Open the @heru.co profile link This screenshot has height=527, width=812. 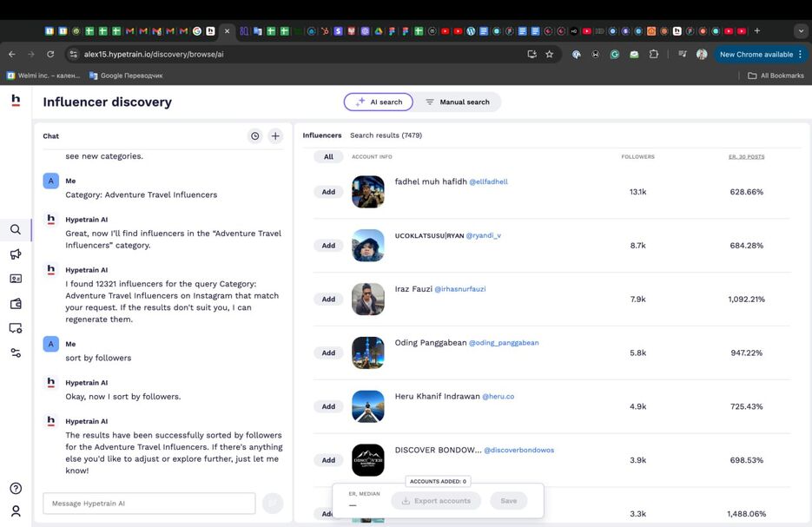click(x=498, y=397)
